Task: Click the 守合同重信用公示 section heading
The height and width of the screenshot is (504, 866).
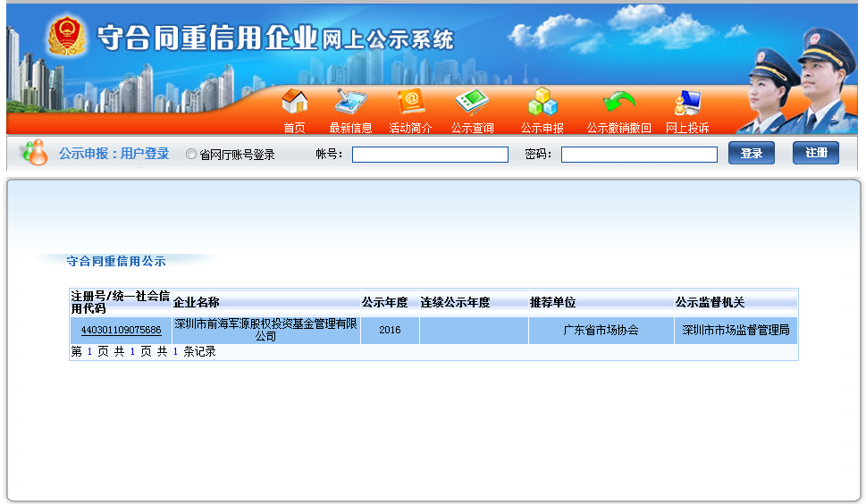Action: [116, 261]
